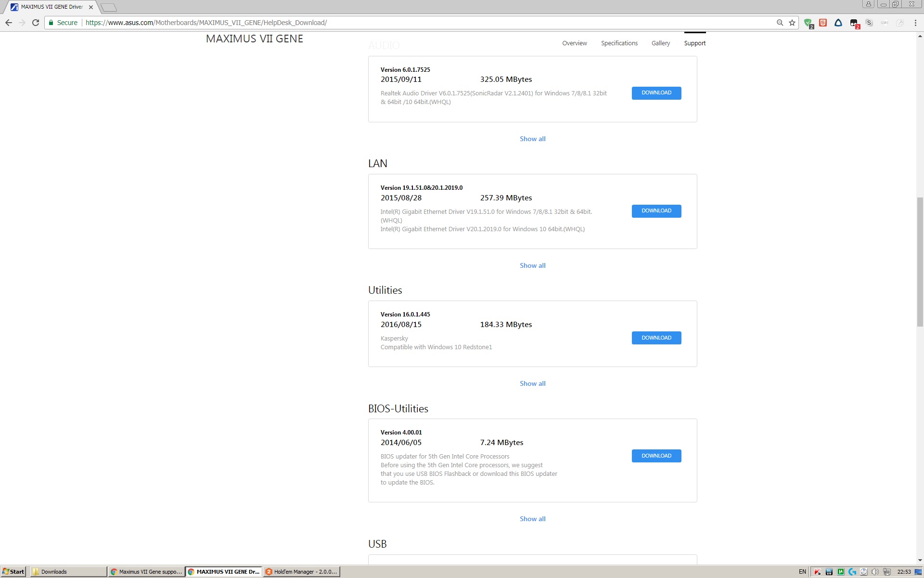Show all AUDIO drivers
This screenshot has width=924, height=578.
click(x=532, y=139)
